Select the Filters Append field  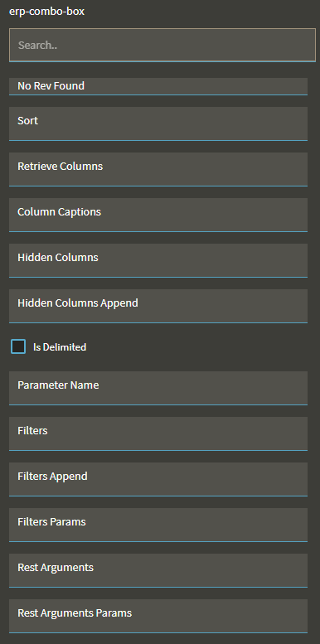pos(158,480)
